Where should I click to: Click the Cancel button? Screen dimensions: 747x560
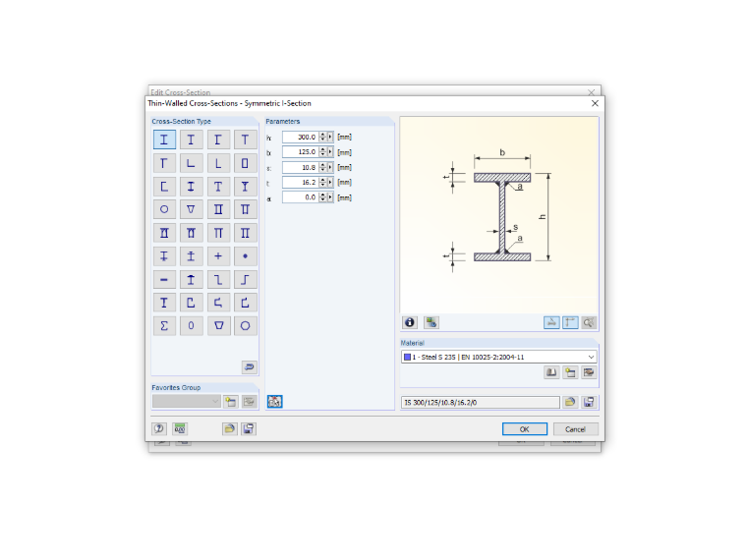[x=576, y=429]
